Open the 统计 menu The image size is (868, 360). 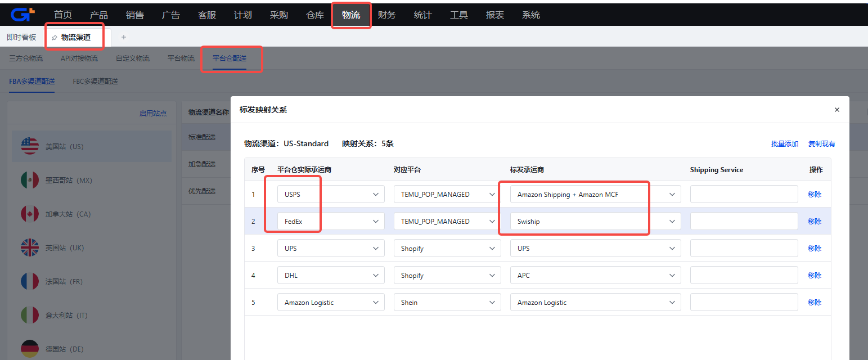(423, 15)
